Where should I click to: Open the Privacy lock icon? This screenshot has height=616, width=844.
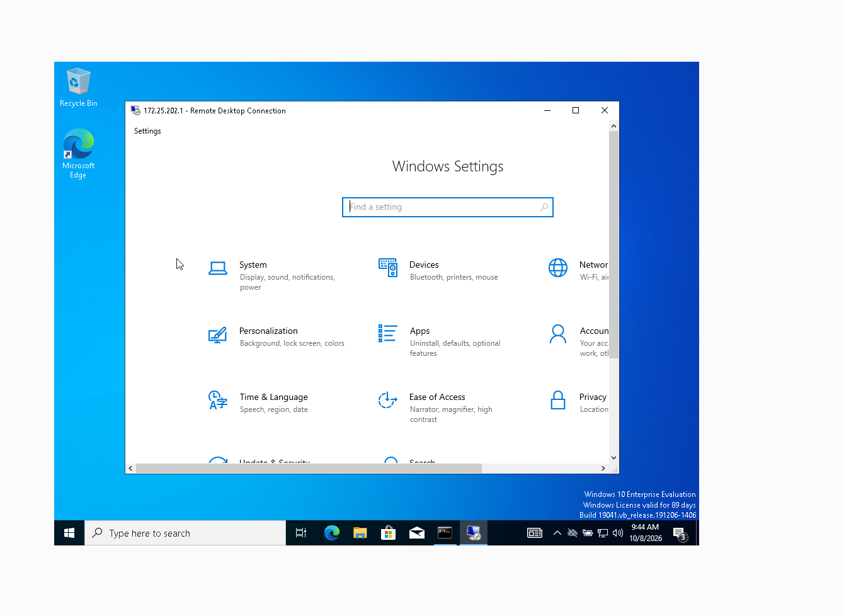tap(558, 400)
